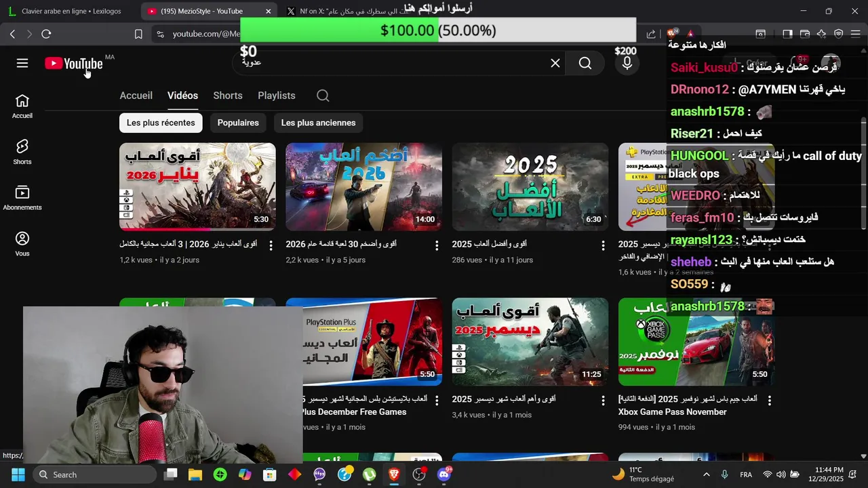Click the browser share page icon
The image size is (868, 488).
coord(651,34)
